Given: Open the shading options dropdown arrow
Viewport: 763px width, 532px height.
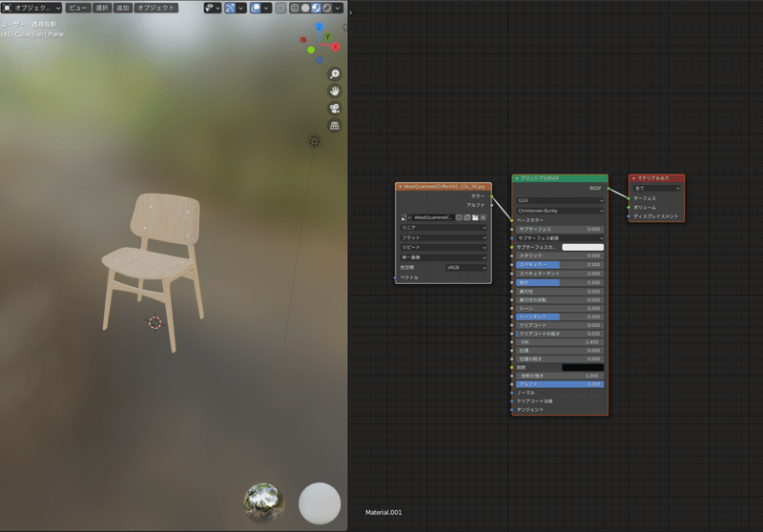Looking at the screenshot, I should pyautogui.click(x=338, y=8).
